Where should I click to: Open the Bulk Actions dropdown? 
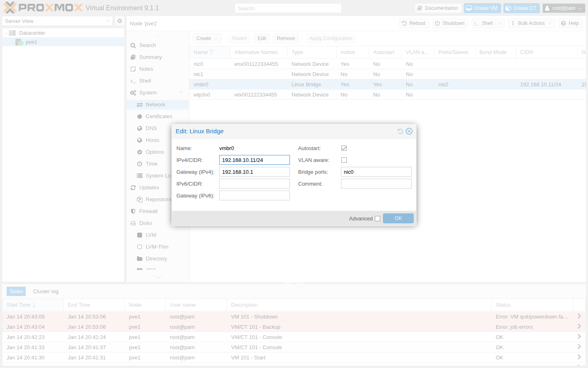click(531, 23)
